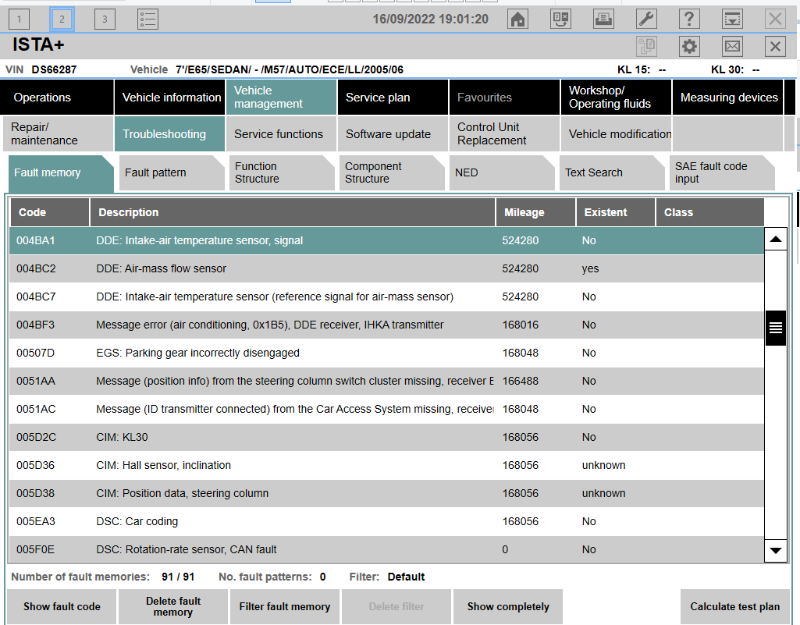The image size is (800, 625).
Task: Select fault 005F0E rotation-rate sensor
Action: (386, 549)
